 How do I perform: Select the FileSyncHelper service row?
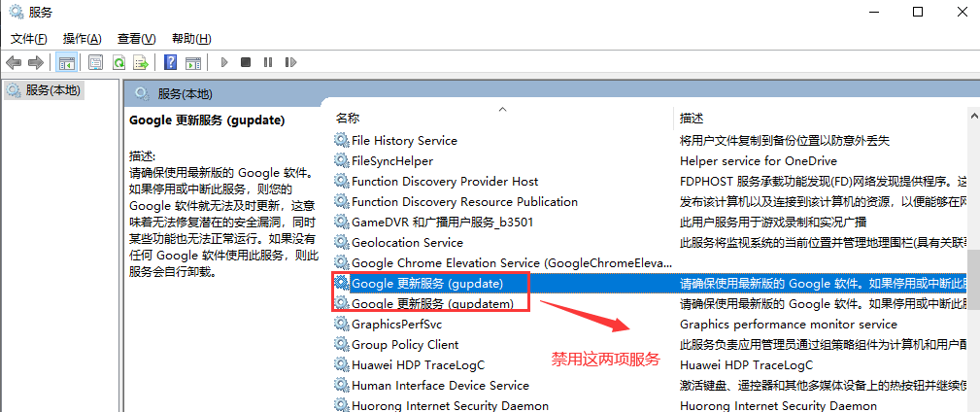click(x=650, y=160)
